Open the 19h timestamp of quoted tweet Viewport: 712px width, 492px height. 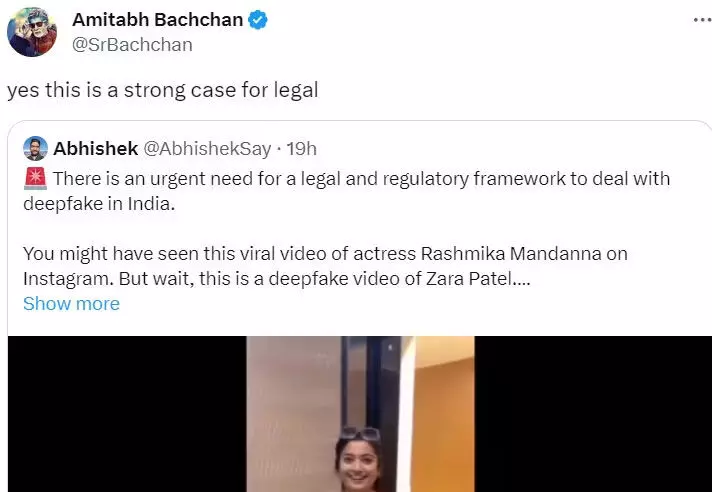302,149
